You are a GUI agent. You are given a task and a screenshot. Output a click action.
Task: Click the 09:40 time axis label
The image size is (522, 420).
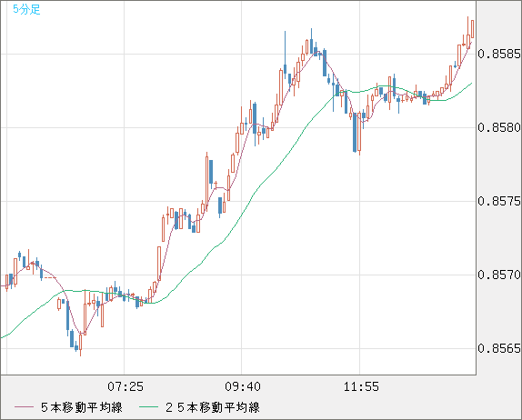pyautogui.click(x=243, y=386)
